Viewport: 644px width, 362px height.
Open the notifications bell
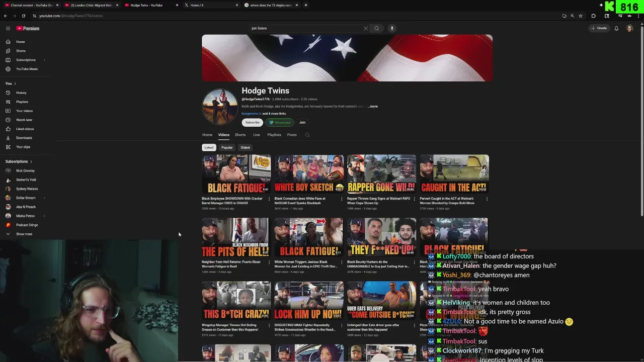click(x=616, y=28)
